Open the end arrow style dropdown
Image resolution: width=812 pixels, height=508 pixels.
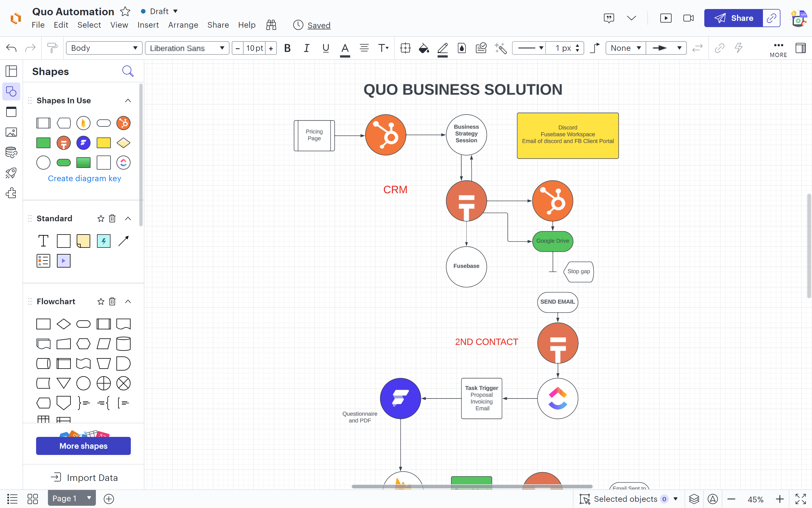coord(667,48)
